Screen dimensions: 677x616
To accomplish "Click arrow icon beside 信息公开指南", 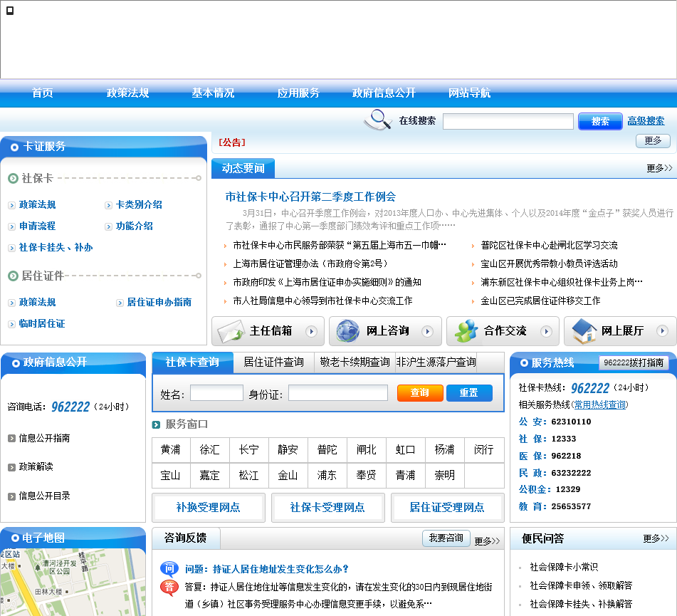I will click(11, 438).
